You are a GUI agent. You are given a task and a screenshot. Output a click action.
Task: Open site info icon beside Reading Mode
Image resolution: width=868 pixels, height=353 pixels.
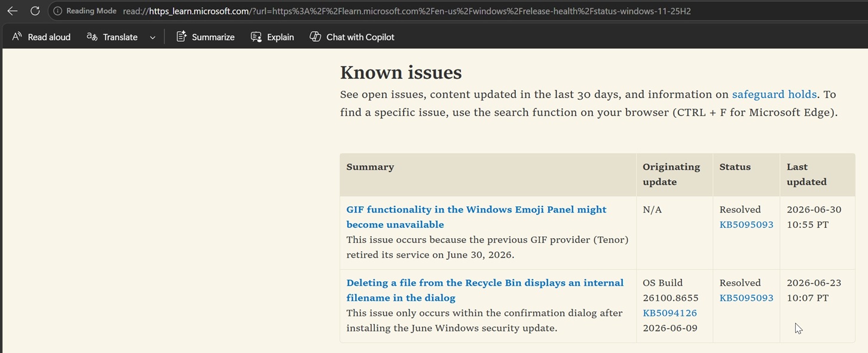coord(57,11)
